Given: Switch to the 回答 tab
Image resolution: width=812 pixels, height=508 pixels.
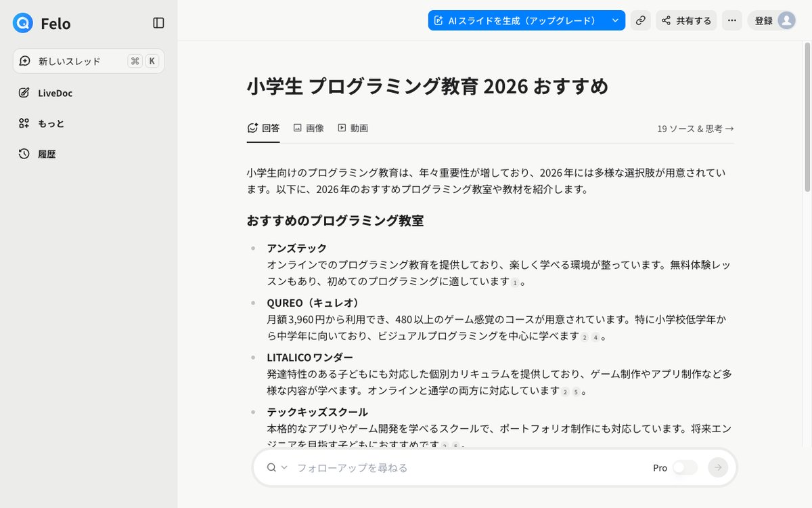Looking at the screenshot, I should 263,128.
